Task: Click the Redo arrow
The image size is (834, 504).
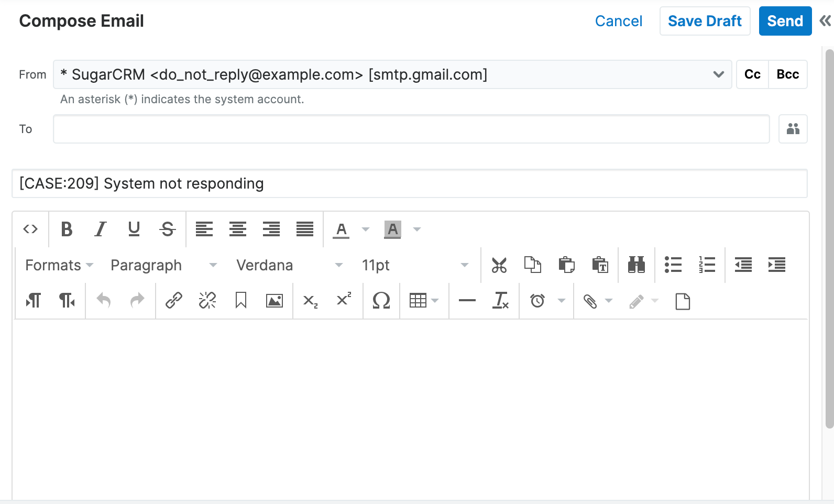Action: point(137,301)
